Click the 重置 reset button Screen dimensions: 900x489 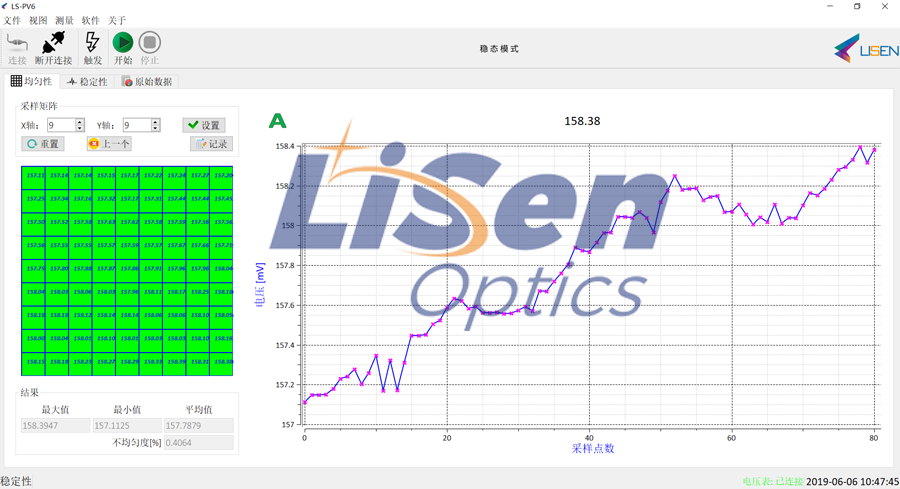[x=43, y=144]
